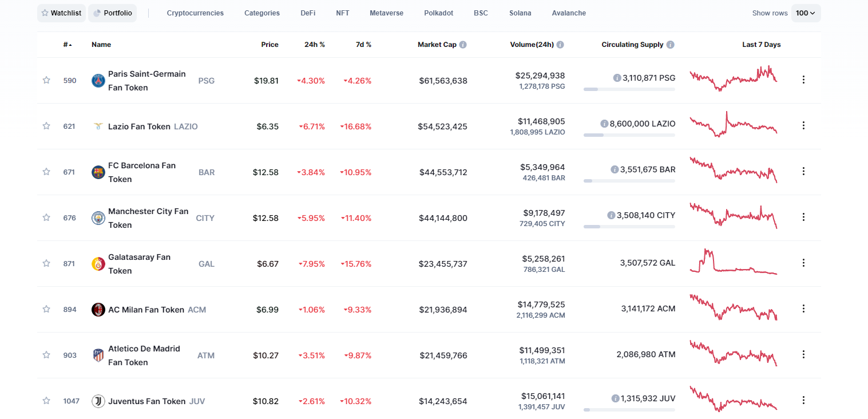Switch to the Cryptocurrencies tab
The width and height of the screenshot is (868, 419).
195,13
